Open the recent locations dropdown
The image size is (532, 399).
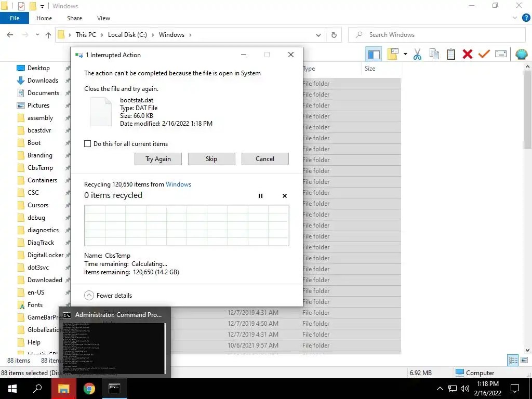tap(37, 35)
